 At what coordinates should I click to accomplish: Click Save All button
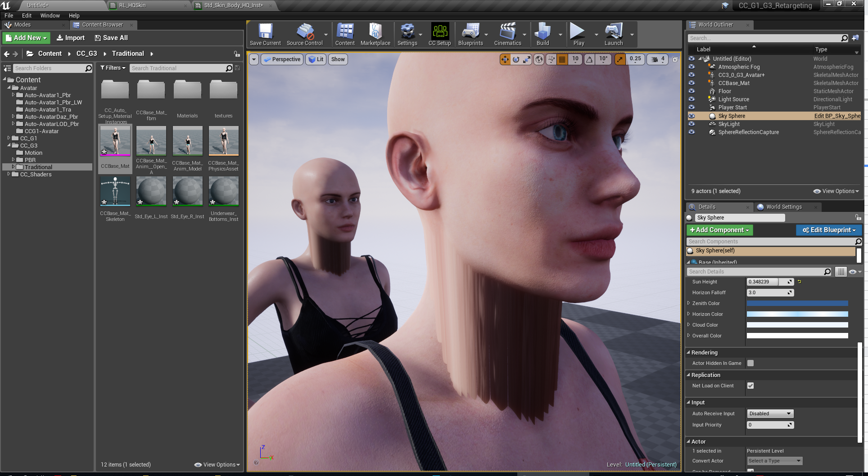coord(111,38)
